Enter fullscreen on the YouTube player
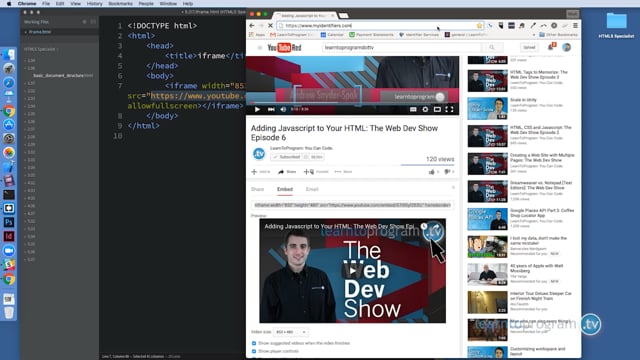 [x=449, y=109]
